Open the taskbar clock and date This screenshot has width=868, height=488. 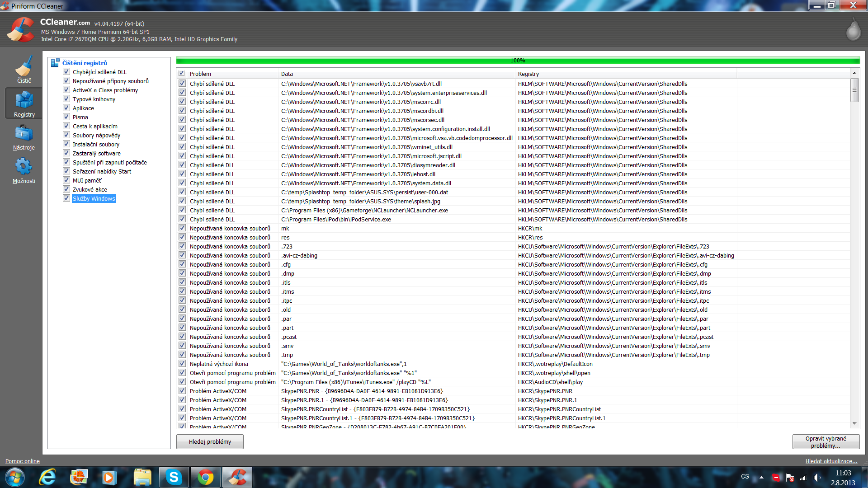pyautogui.click(x=843, y=478)
